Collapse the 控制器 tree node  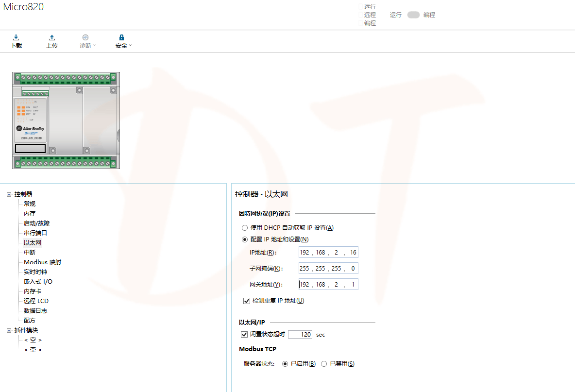(x=9, y=194)
